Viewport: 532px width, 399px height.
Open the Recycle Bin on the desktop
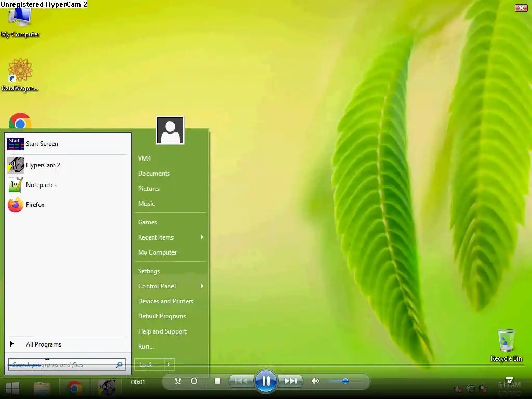click(x=506, y=345)
